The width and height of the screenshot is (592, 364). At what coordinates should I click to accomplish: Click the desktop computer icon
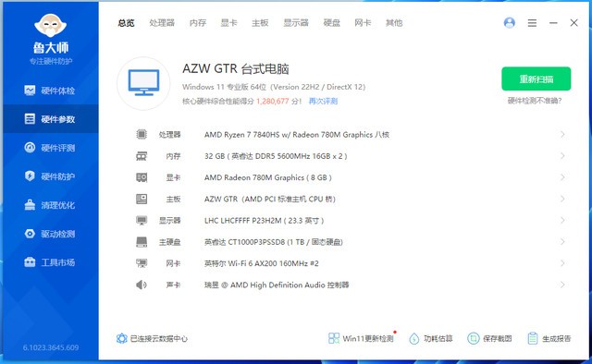tap(143, 83)
